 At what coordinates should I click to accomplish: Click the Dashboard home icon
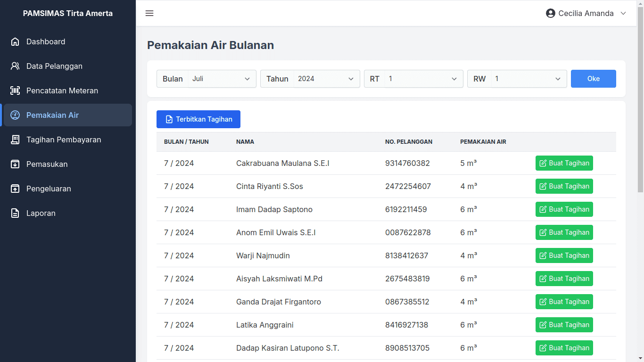tap(15, 41)
